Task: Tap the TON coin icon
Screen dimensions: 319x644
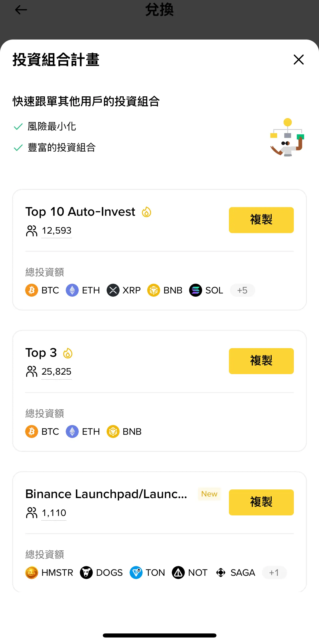Action: point(136,573)
